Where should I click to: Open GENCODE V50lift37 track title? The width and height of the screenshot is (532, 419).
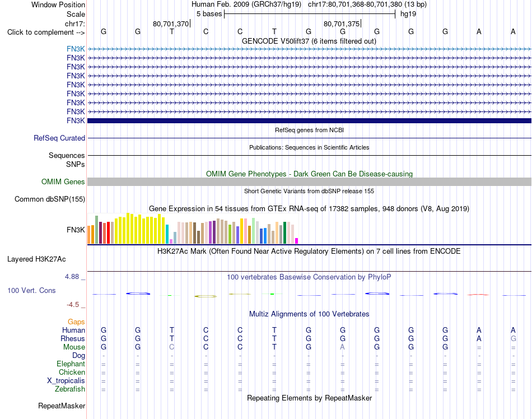[309, 41]
